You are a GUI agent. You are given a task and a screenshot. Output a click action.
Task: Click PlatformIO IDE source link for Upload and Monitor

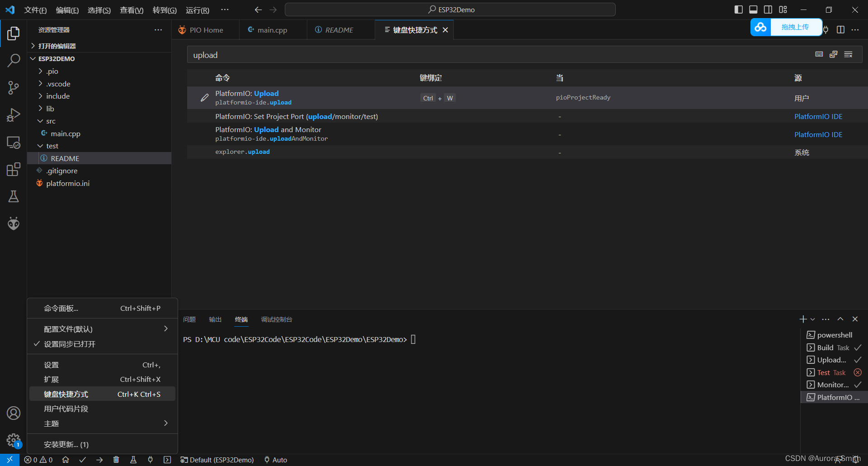[818, 134]
